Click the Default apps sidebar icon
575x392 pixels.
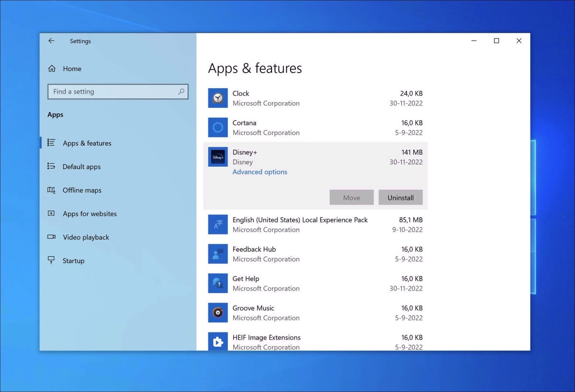tap(51, 166)
